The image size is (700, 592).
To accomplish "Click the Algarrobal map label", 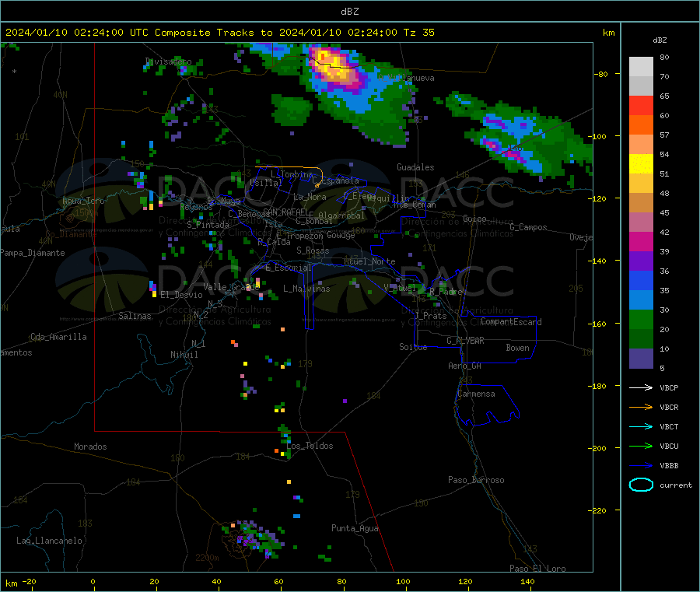I will (341, 215).
